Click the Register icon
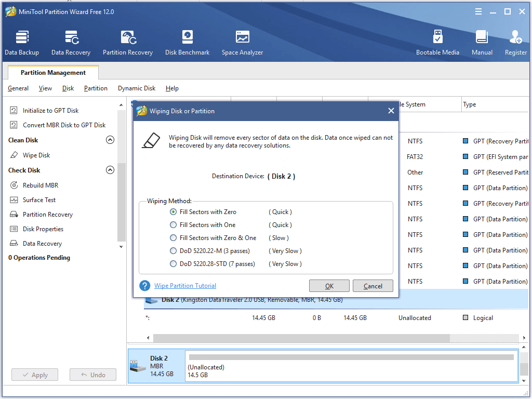The width and height of the screenshot is (532, 399). (x=515, y=37)
